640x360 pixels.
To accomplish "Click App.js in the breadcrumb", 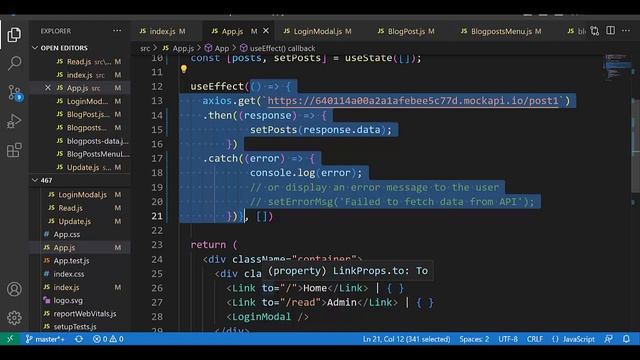I will point(178,48).
